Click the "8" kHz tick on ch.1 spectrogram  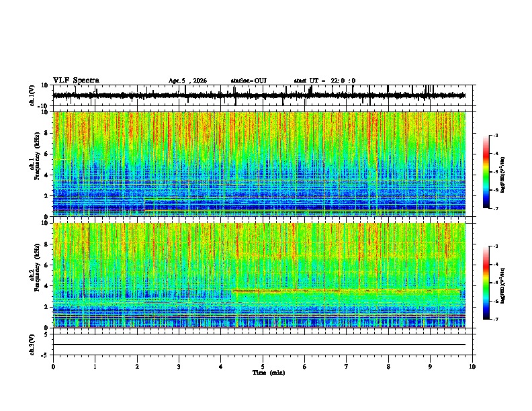46,133
